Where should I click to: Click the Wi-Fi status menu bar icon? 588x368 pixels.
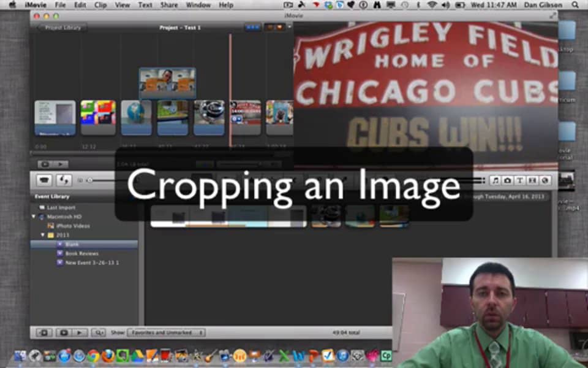click(432, 5)
